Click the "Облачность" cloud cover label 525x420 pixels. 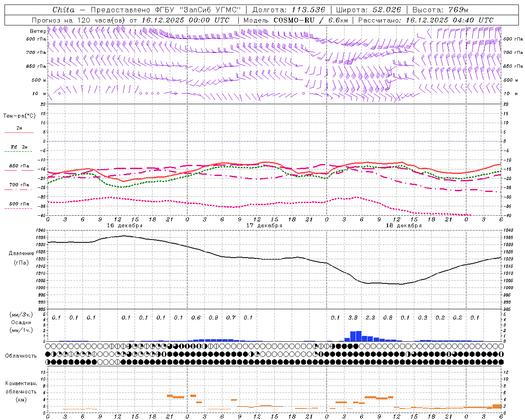[x=21, y=356]
